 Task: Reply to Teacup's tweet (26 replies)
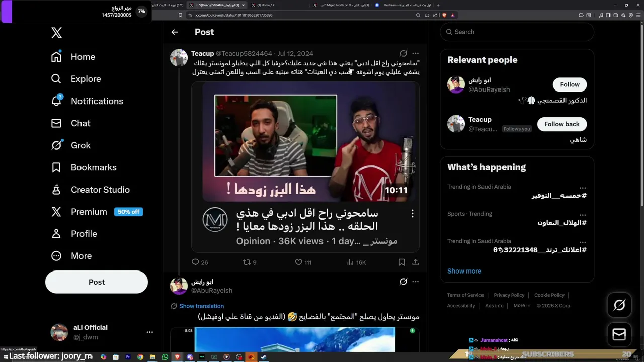(200, 262)
